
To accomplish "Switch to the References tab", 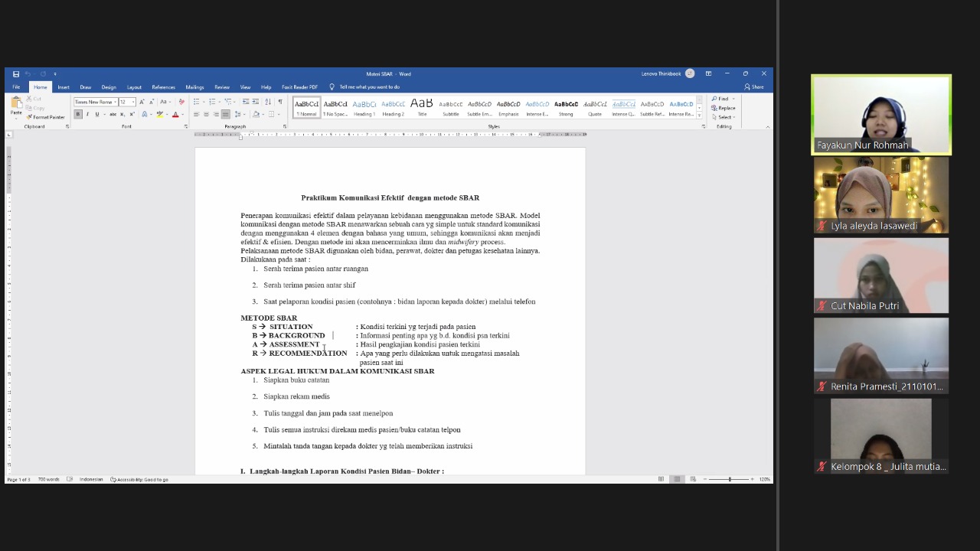I will (x=163, y=87).
